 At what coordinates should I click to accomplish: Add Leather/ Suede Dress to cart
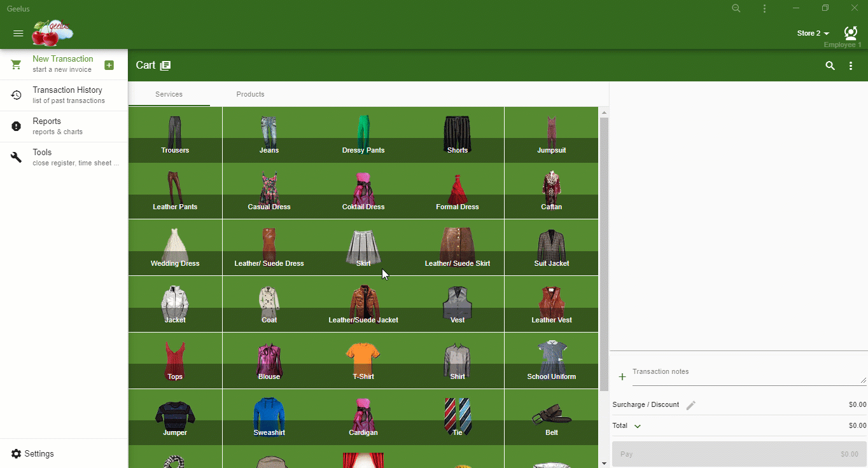(269, 247)
